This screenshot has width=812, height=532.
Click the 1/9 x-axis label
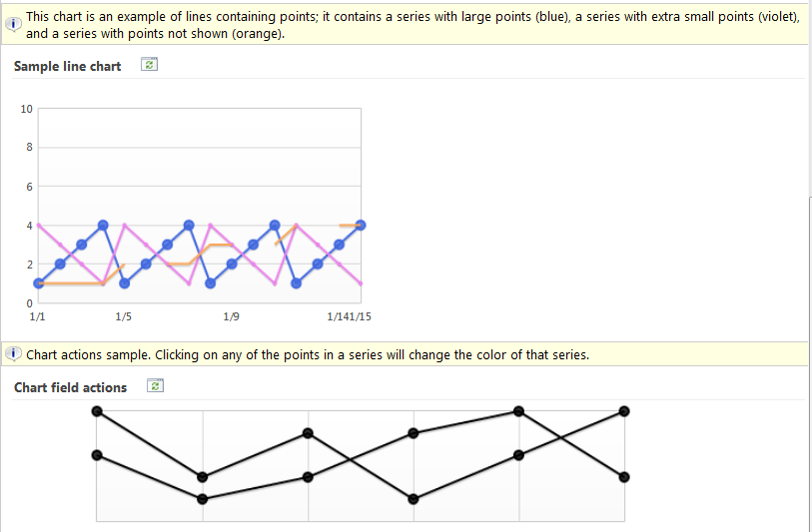pos(231,316)
